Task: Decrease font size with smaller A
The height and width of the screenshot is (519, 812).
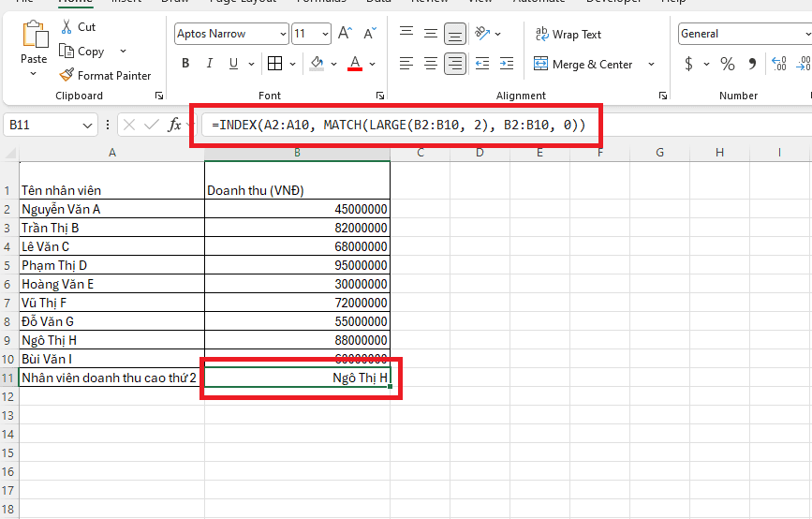Action: click(370, 34)
